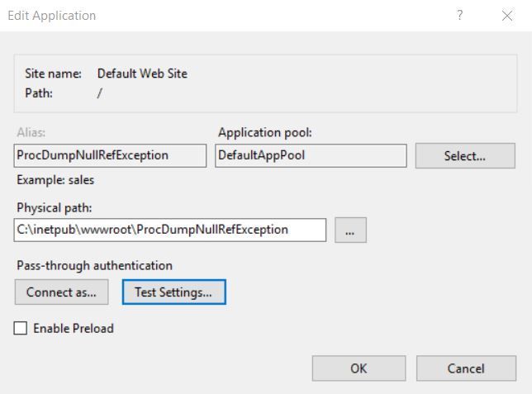The image size is (532, 394).
Task: Click into the Physical path text box
Action: click(170, 230)
